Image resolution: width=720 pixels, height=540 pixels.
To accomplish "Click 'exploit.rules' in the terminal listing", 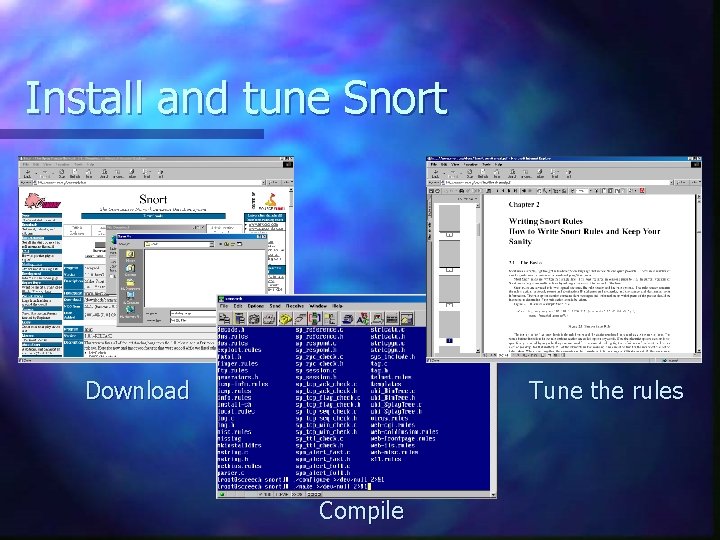I will pyautogui.click(x=239, y=350).
